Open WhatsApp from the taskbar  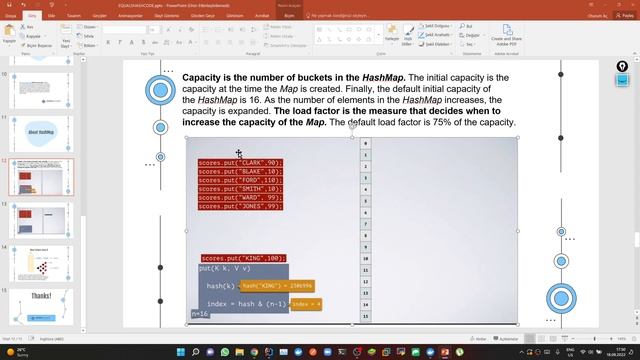[x=225, y=352]
